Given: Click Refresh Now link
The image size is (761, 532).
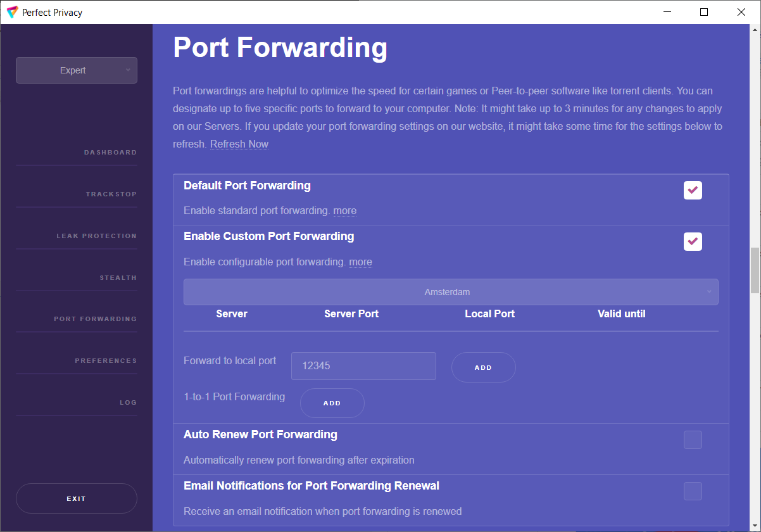Looking at the screenshot, I should tap(239, 144).
